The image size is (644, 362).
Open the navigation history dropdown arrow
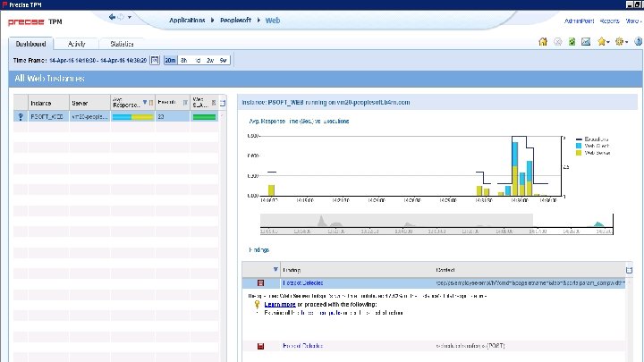point(130,17)
